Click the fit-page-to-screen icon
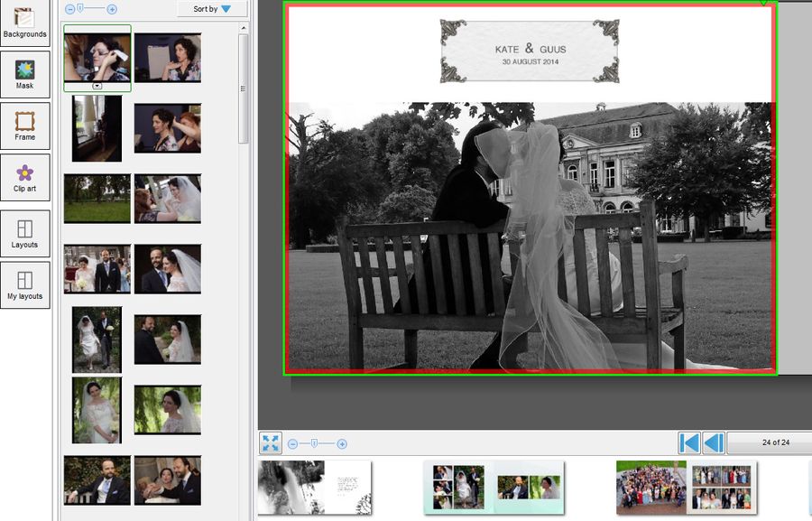Viewport: 812px width, 521px height. 271,443
